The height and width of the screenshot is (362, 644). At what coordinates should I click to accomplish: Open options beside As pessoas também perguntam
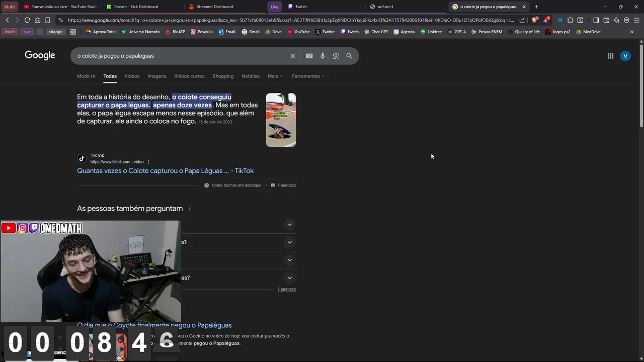pos(190,209)
